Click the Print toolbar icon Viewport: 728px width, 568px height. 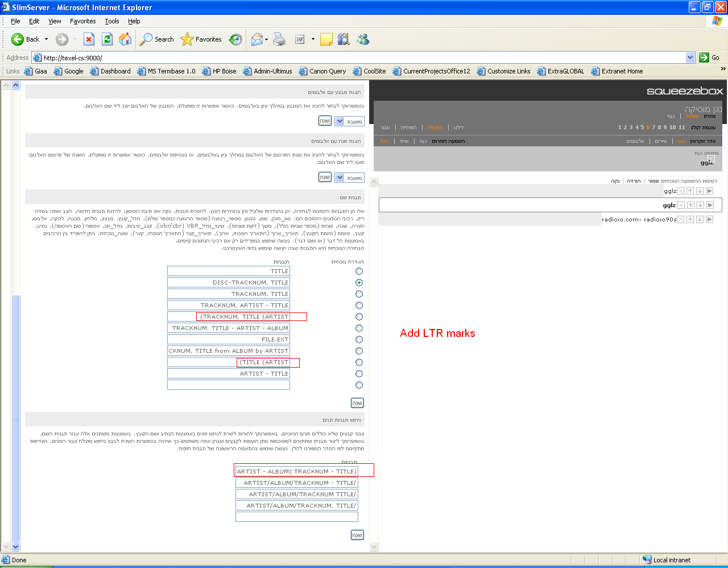(x=279, y=39)
